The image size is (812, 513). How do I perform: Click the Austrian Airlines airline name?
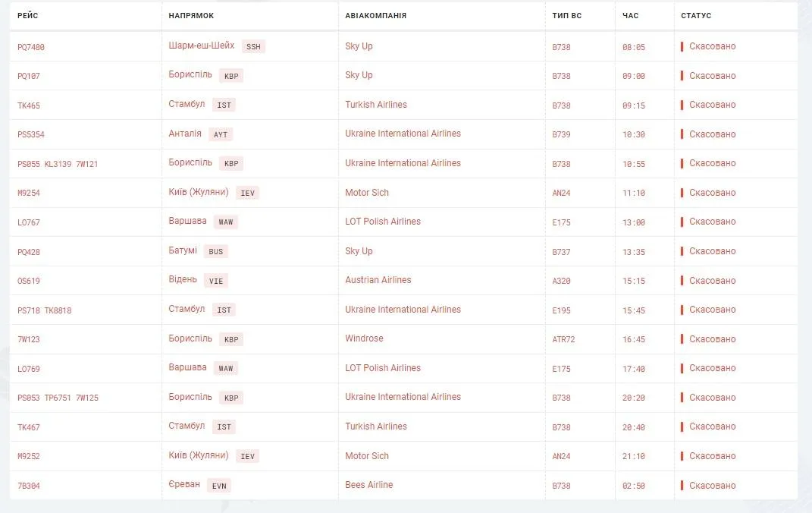click(378, 280)
